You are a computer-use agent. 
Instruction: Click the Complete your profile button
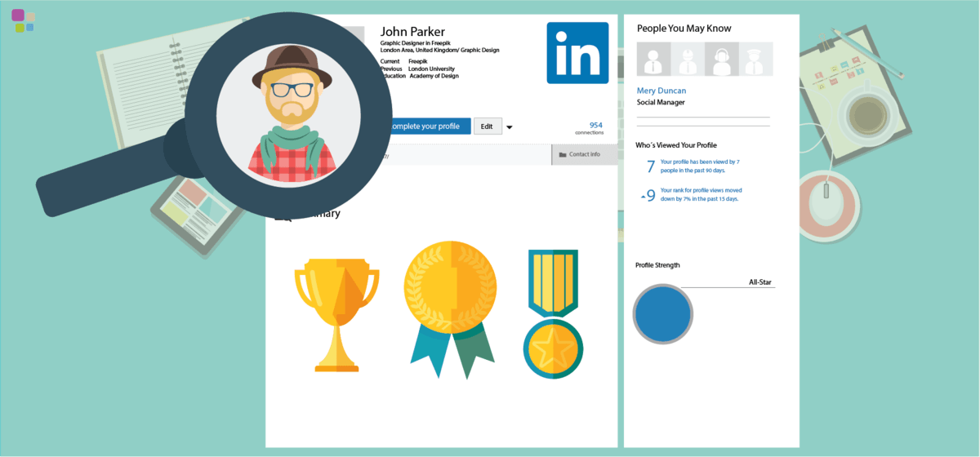click(427, 126)
